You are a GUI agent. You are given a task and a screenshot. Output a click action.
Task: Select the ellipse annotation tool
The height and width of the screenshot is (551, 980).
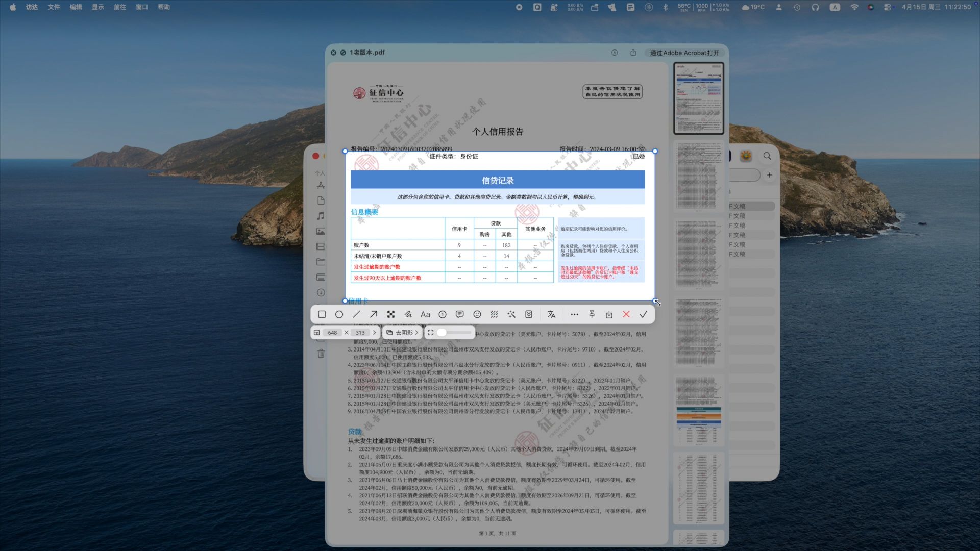(339, 314)
